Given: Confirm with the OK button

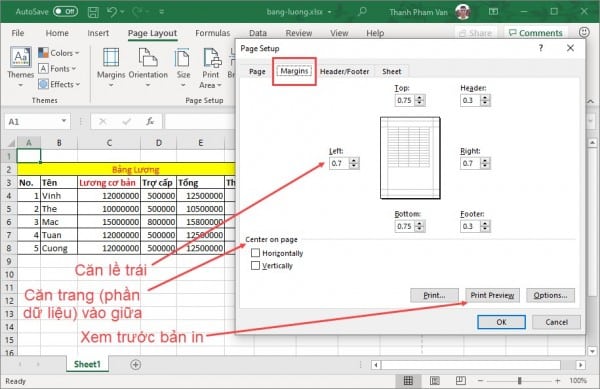Looking at the screenshot, I should (x=501, y=322).
